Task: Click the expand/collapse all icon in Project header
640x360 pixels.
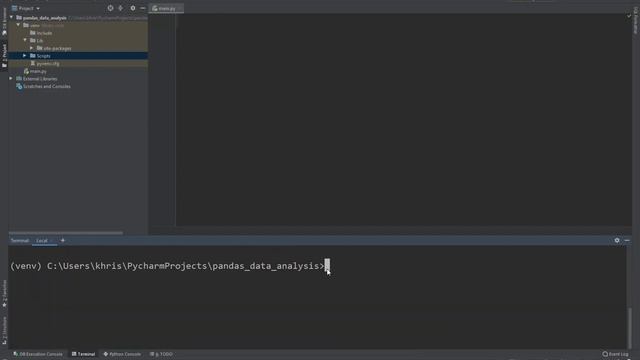Action: [x=120, y=8]
